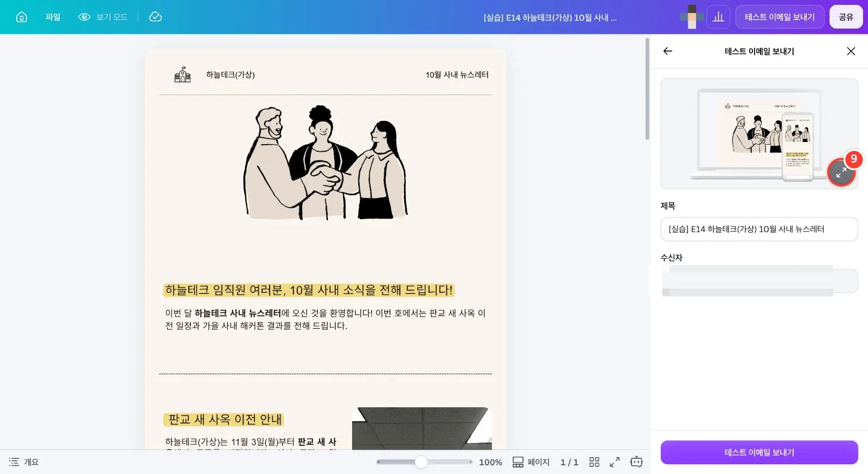Click the intro paragraph starting 이번 달
The image size is (868, 474).
[x=325, y=319]
